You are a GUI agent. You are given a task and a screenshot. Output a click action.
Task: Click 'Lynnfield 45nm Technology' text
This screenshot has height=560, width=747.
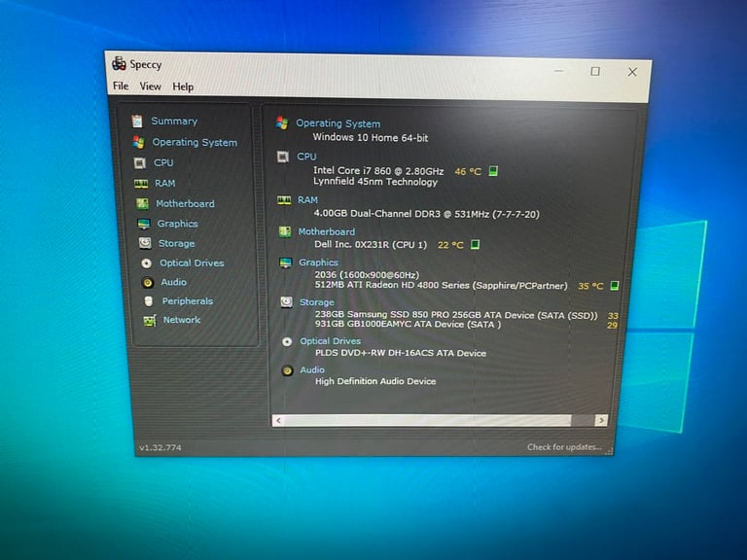(375, 182)
